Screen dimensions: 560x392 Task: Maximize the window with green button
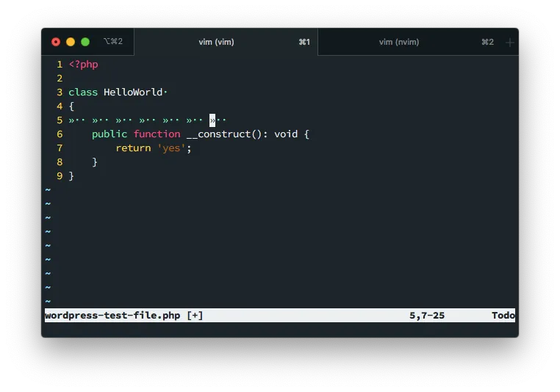click(85, 42)
